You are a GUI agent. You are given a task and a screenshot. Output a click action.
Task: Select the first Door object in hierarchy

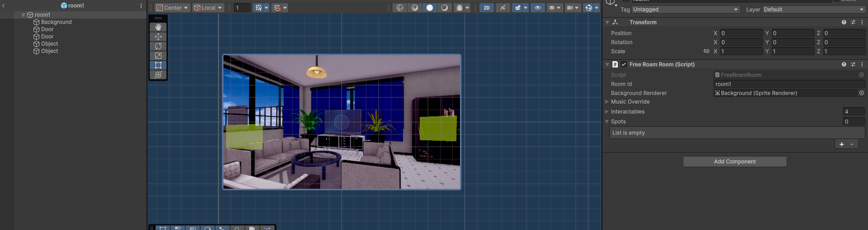point(47,29)
